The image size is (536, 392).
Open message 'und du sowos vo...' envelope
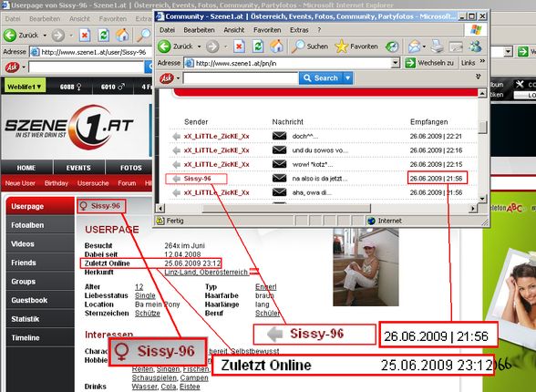[279, 150]
